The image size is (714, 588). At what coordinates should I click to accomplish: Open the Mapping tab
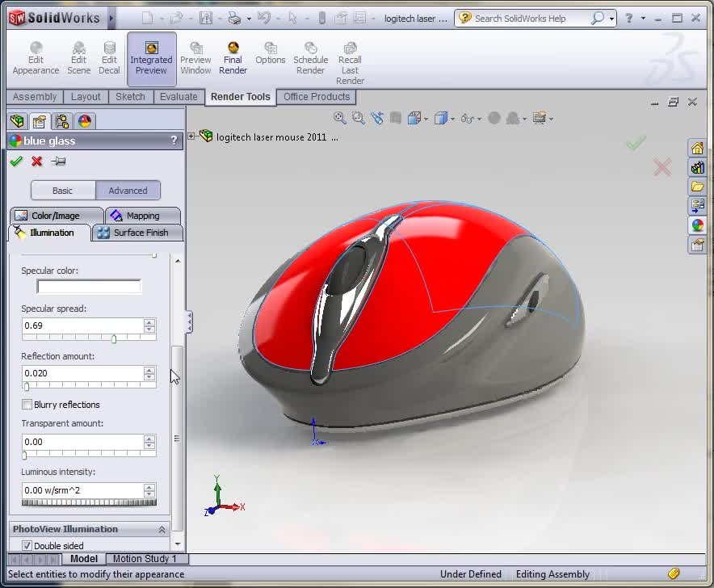tap(143, 216)
